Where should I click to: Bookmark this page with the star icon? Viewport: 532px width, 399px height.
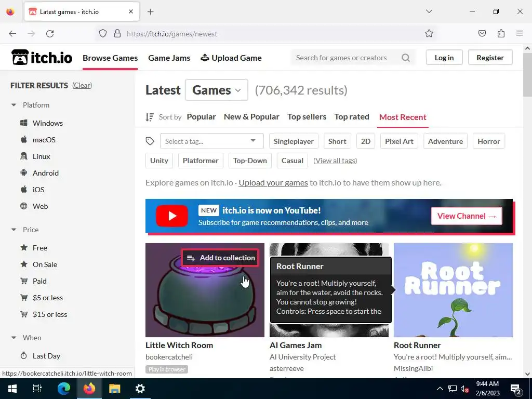click(429, 33)
